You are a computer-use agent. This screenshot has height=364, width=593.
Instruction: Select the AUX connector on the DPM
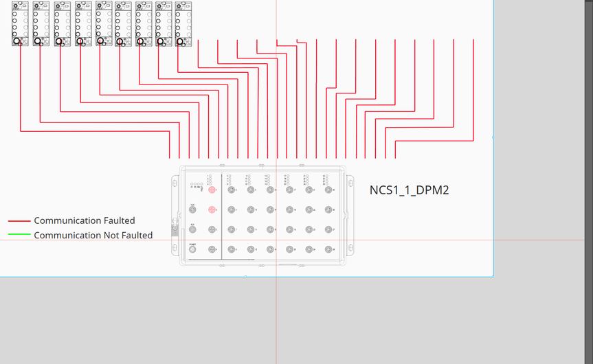tap(193, 229)
